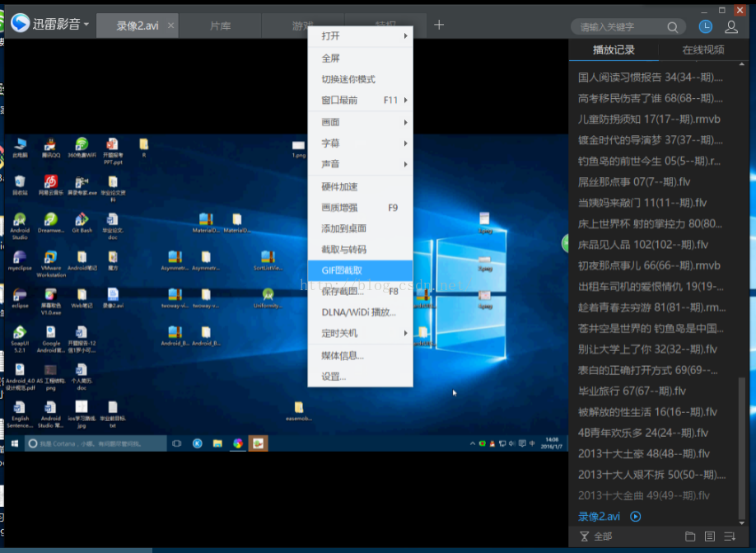Click the list view icon below playlist
756x553 pixels.
(710, 537)
